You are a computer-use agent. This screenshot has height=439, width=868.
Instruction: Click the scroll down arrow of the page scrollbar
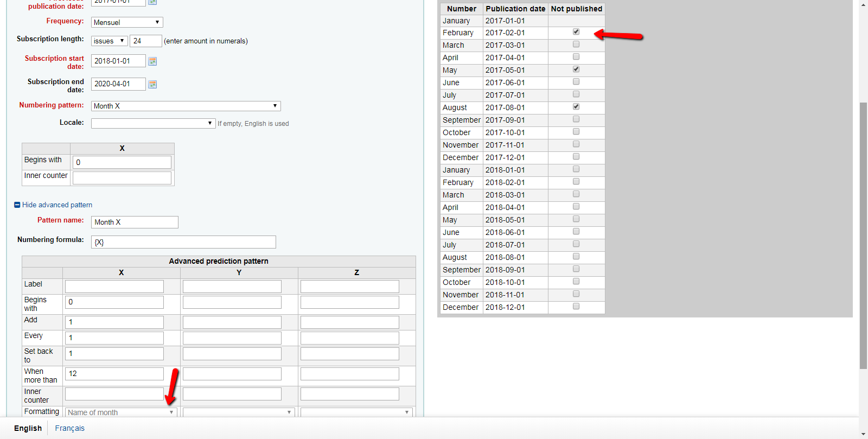click(x=863, y=434)
